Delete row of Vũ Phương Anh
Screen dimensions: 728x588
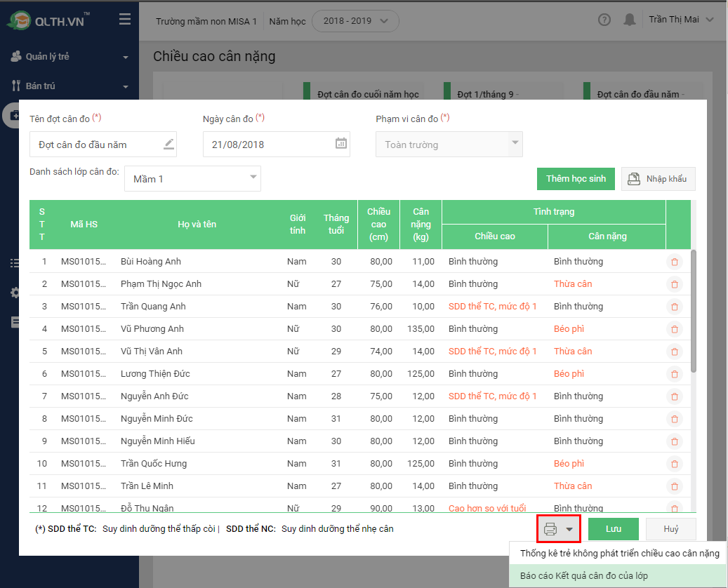(674, 329)
